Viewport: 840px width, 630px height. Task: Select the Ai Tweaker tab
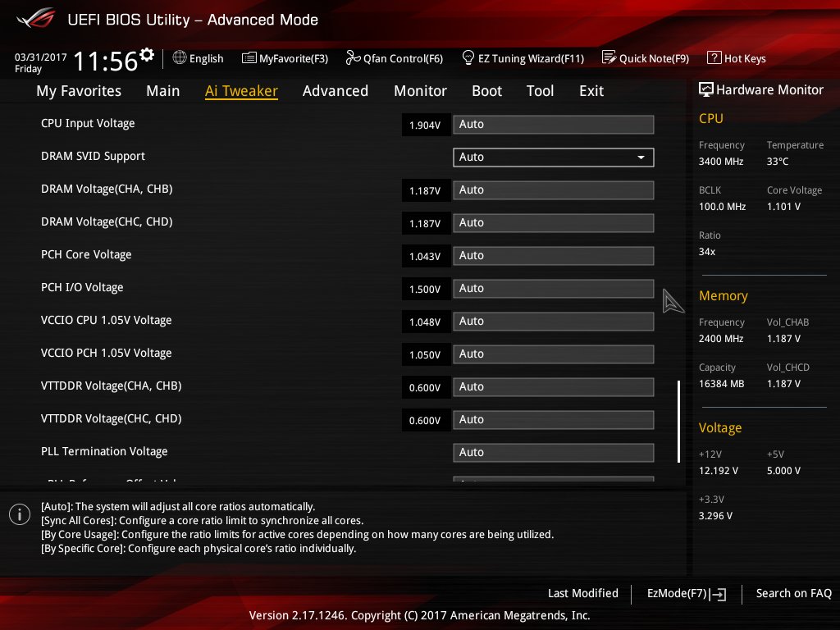point(241,90)
